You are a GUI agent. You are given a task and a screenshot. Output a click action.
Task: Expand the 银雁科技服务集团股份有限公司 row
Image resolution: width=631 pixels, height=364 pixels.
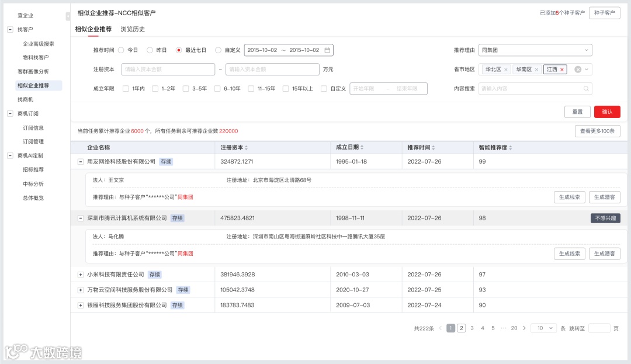[81, 305]
